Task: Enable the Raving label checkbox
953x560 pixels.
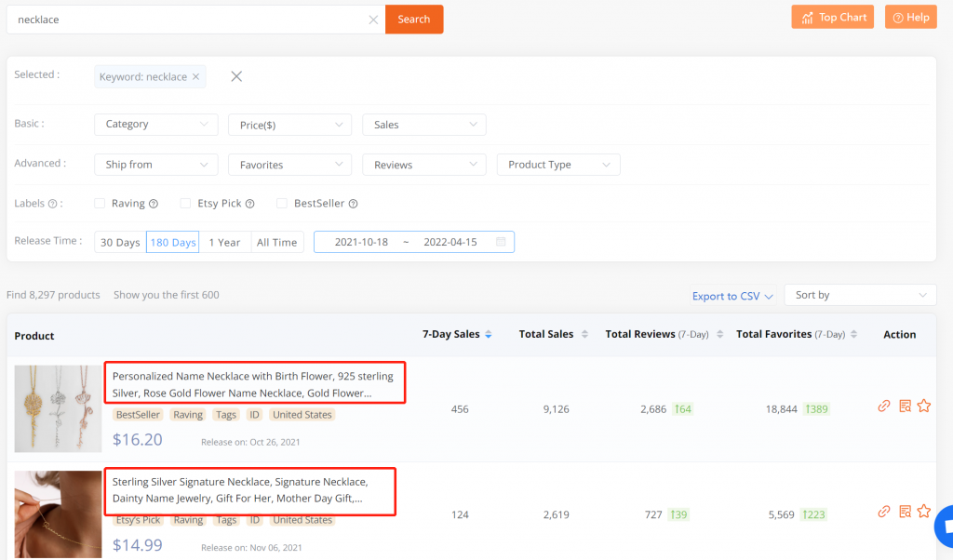Action: coord(100,204)
